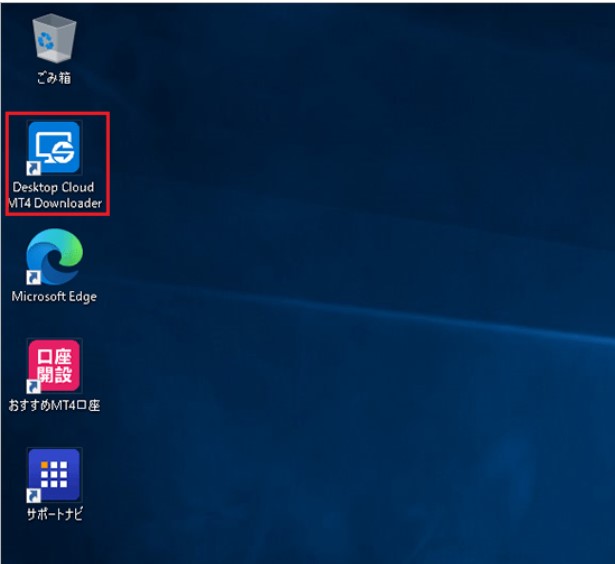The image size is (615, 564).
Task: Select the pink 口座開設 shortcut icon
Action: pyautogui.click(x=54, y=365)
